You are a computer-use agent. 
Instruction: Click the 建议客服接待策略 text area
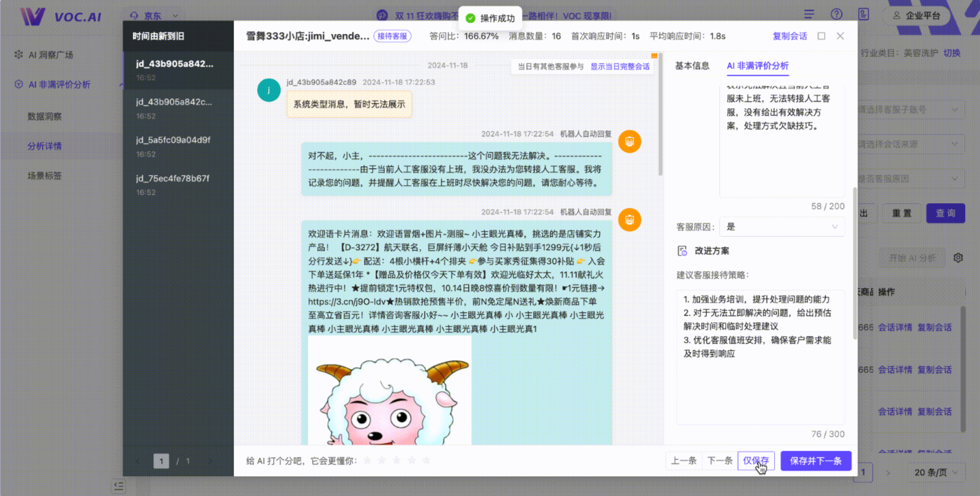[x=761, y=357]
